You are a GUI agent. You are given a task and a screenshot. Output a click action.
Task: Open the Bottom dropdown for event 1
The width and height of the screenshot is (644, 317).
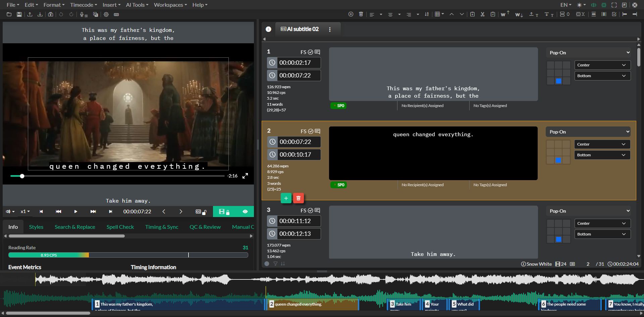[602, 76]
